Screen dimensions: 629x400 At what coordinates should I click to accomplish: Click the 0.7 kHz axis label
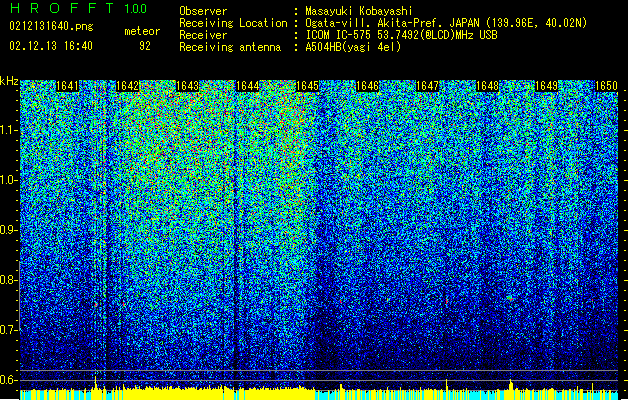9,330
